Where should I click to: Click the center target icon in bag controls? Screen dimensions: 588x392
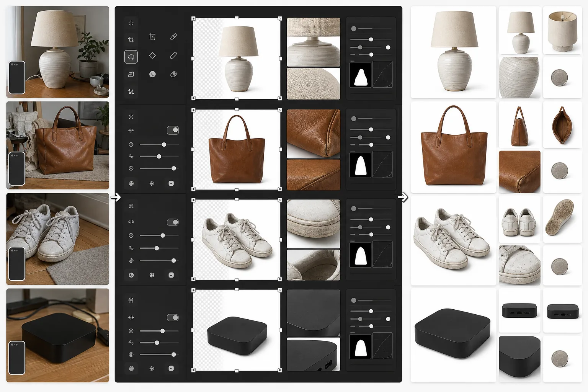152,183
